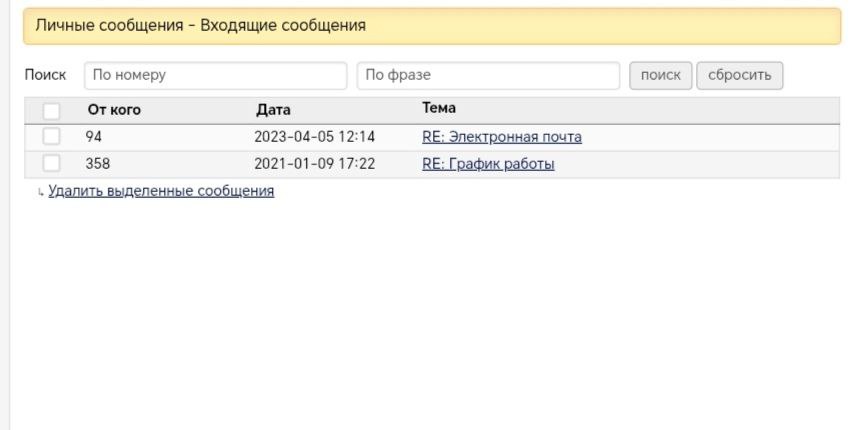The image size is (854, 430).
Task: Click sender number 358 in second row
Action: [98, 164]
